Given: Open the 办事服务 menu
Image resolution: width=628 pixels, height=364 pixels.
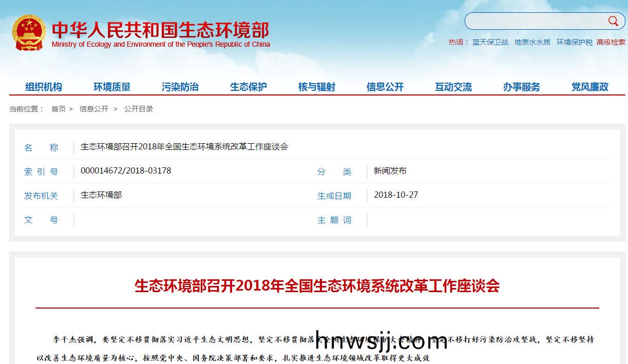Looking at the screenshot, I should pyautogui.click(x=522, y=87).
